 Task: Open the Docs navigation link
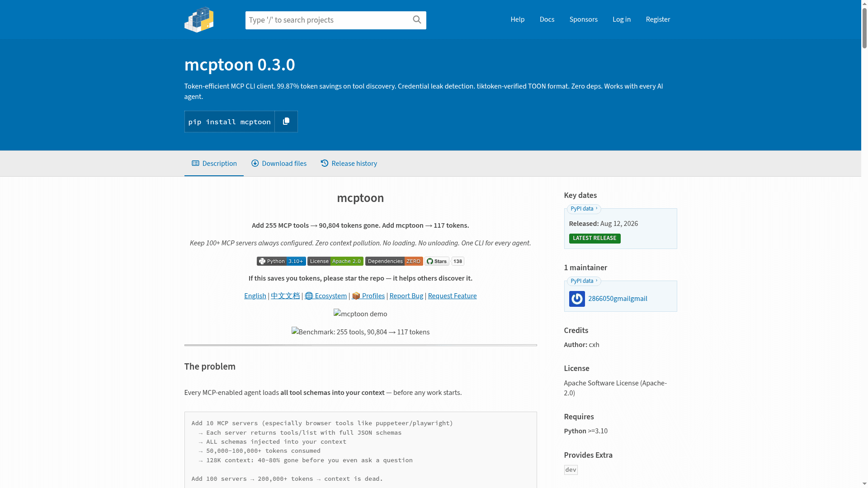(547, 19)
